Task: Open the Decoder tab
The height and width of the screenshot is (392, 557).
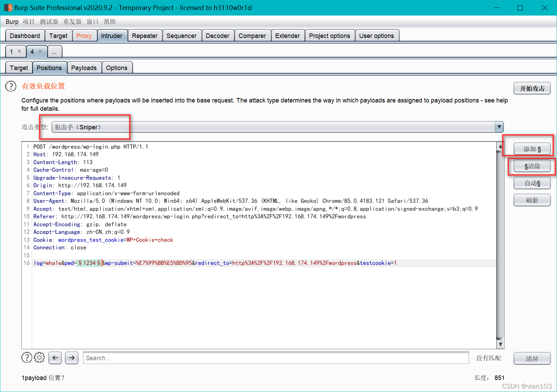Action: 218,36
